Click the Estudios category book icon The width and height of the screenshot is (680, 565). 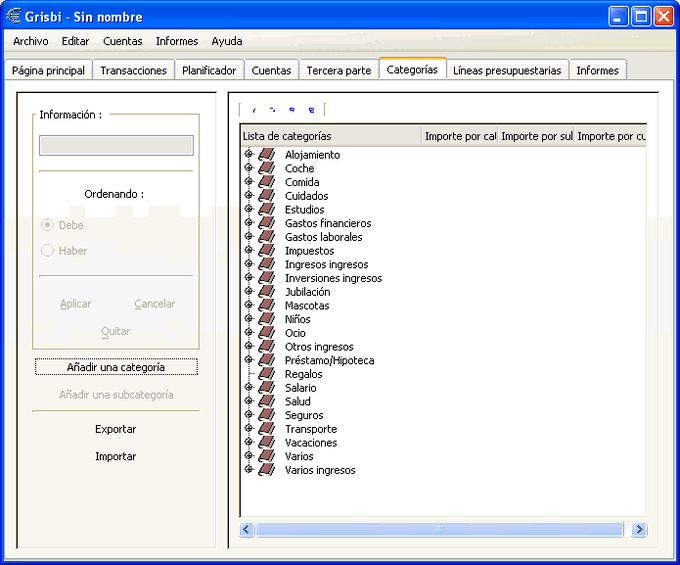pos(267,209)
